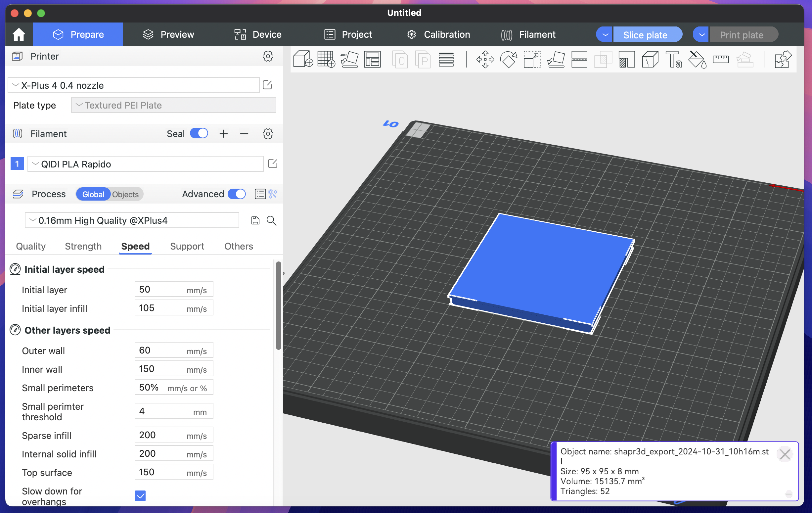812x513 pixels.
Task: Close the object info notification
Action: (784, 454)
